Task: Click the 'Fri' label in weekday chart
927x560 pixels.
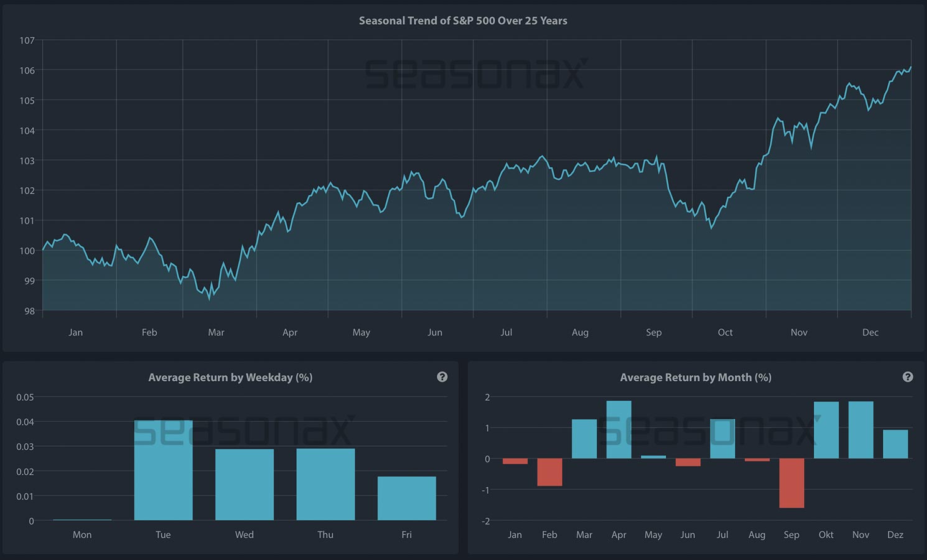Action: pos(407,534)
